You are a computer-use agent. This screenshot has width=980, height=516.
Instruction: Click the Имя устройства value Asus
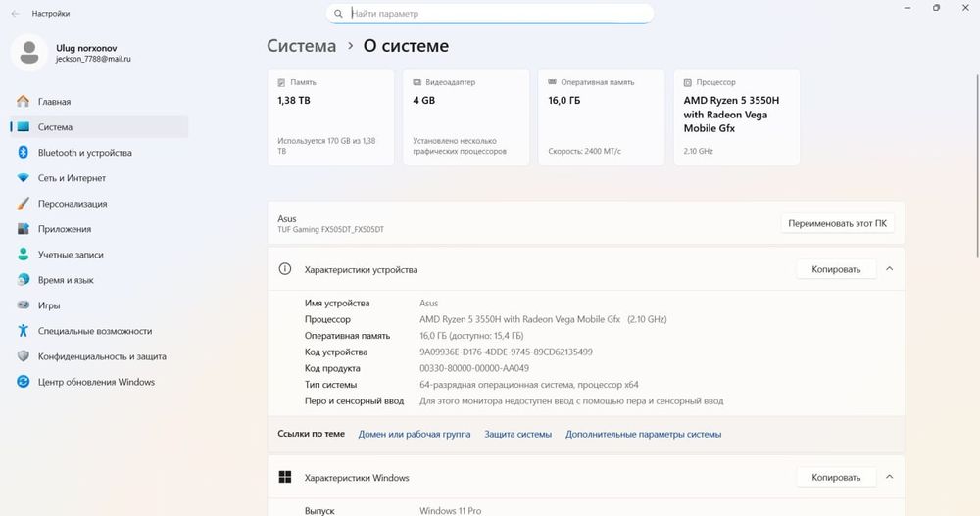click(x=429, y=303)
